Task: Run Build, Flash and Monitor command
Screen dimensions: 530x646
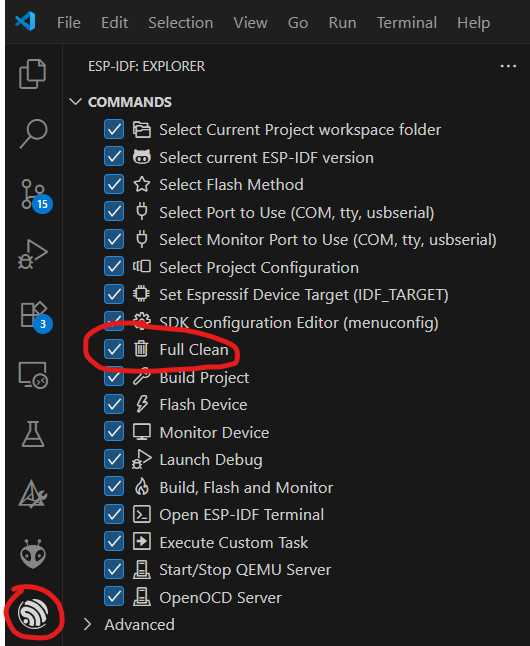Action: pyautogui.click(x=246, y=487)
